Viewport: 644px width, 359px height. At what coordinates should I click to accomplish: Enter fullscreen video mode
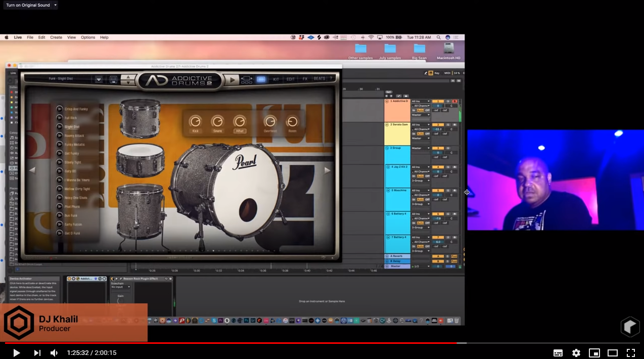[x=631, y=353]
